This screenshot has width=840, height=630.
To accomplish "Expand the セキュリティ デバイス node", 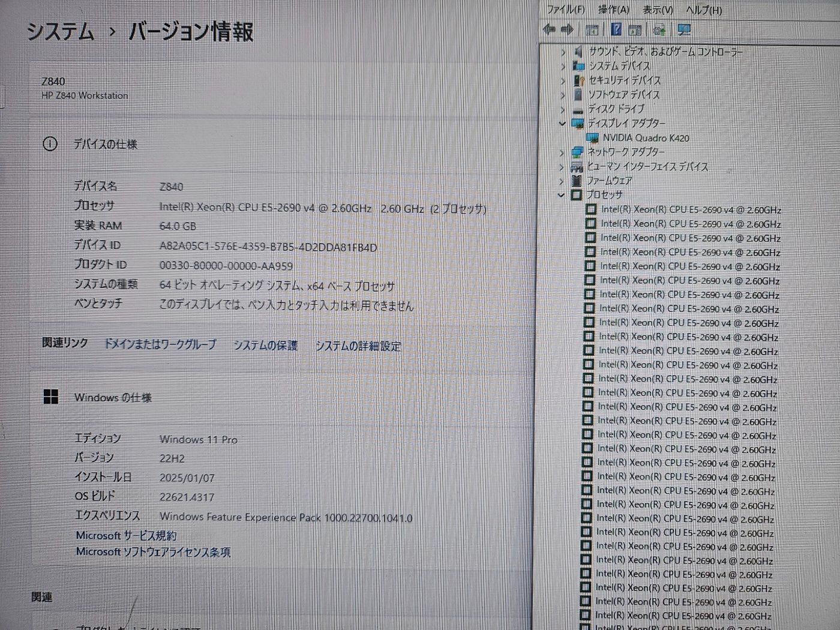I will pyautogui.click(x=563, y=81).
